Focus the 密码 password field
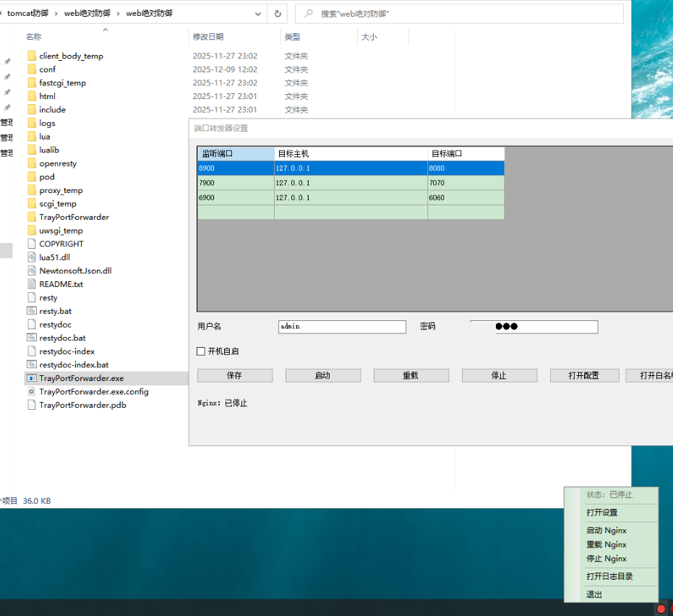The width and height of the screenshot is (673, 616). (x=533, y=327)
